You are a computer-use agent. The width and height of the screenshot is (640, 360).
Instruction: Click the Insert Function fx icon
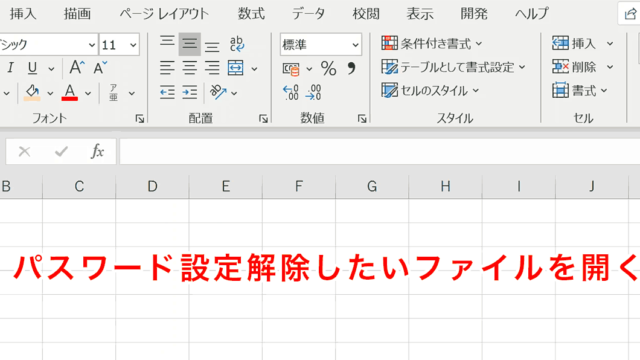click(97, 151)
